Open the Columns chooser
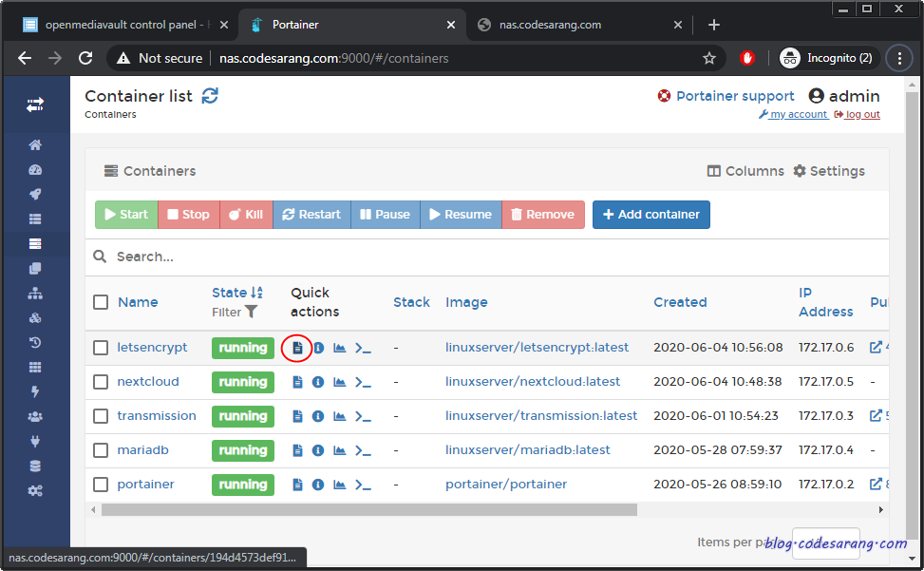 click(745, 171)
